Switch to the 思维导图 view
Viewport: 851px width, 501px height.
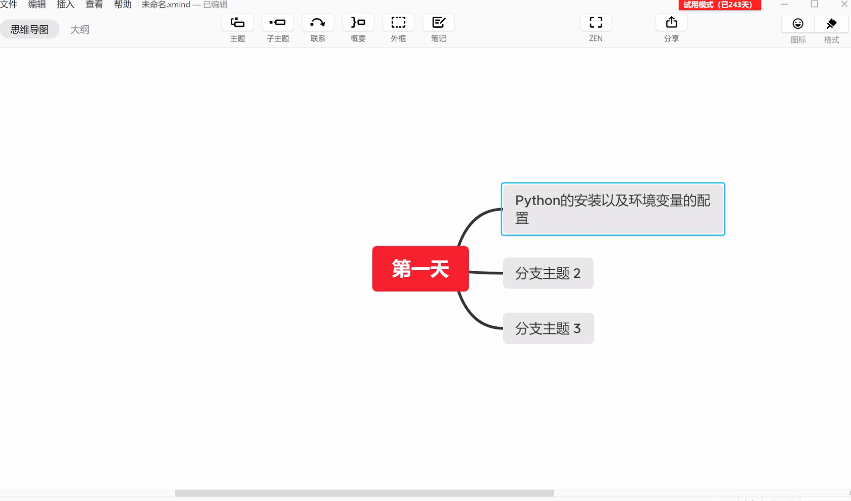pyautogui.click(x=30, y=29)
